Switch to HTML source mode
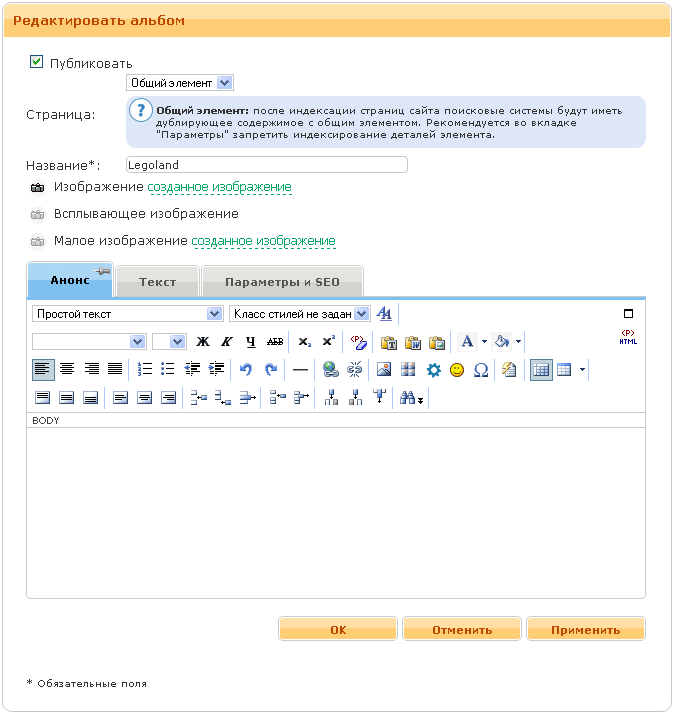 click(628, 338)
